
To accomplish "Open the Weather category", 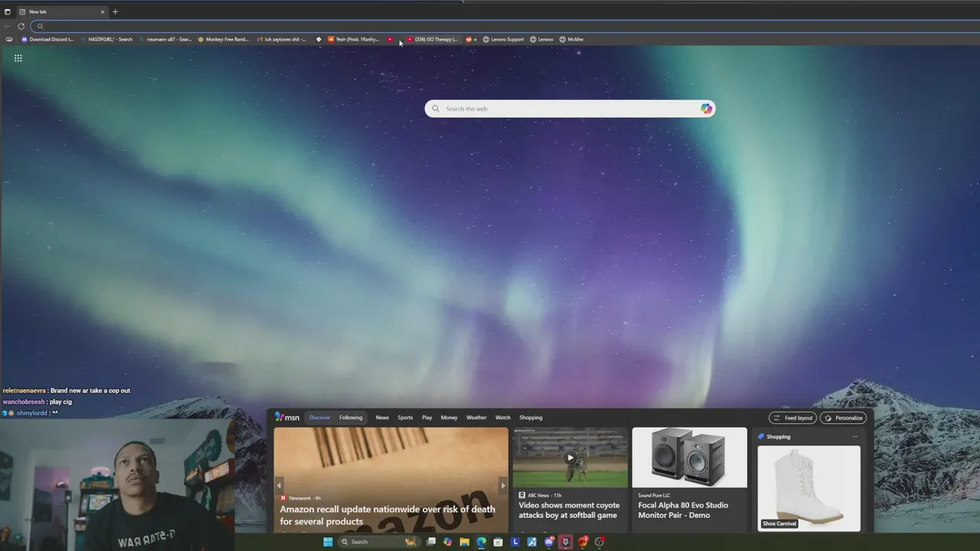I will pyautogui.click(x=476, y=418).
